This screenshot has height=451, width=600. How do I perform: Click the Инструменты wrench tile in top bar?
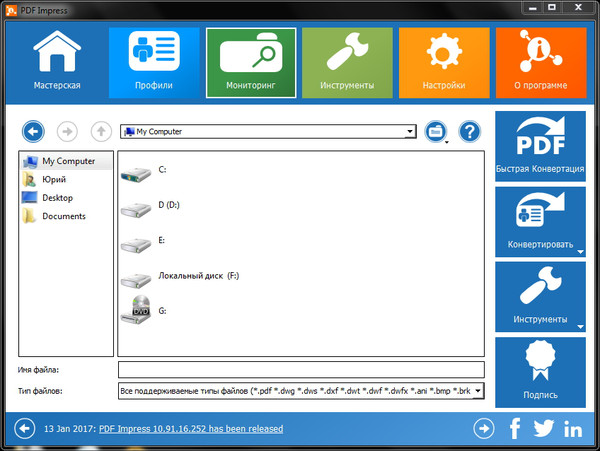pyautogui.click(x=347, y=62)
